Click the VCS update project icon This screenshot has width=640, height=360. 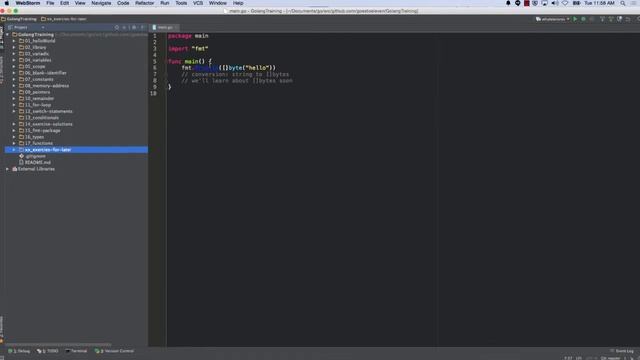pyautogui.click(x=602, y=19)
